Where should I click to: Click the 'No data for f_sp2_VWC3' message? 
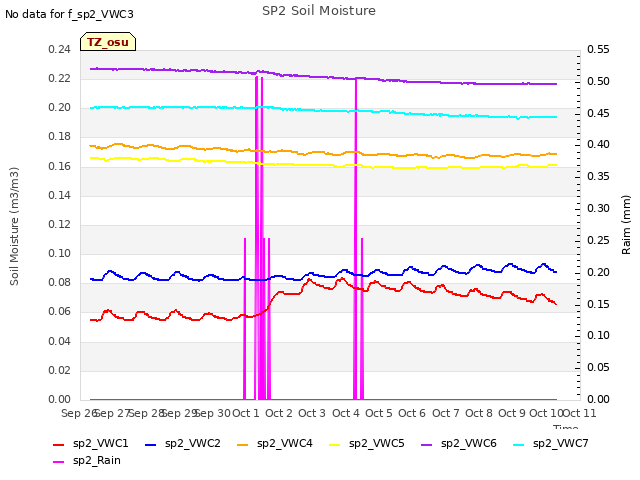point(69,14)
